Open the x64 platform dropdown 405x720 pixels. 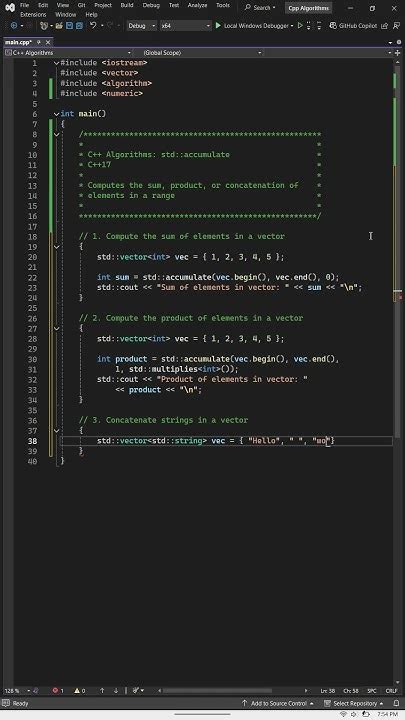pyautogui.click(x=186, y=26)
